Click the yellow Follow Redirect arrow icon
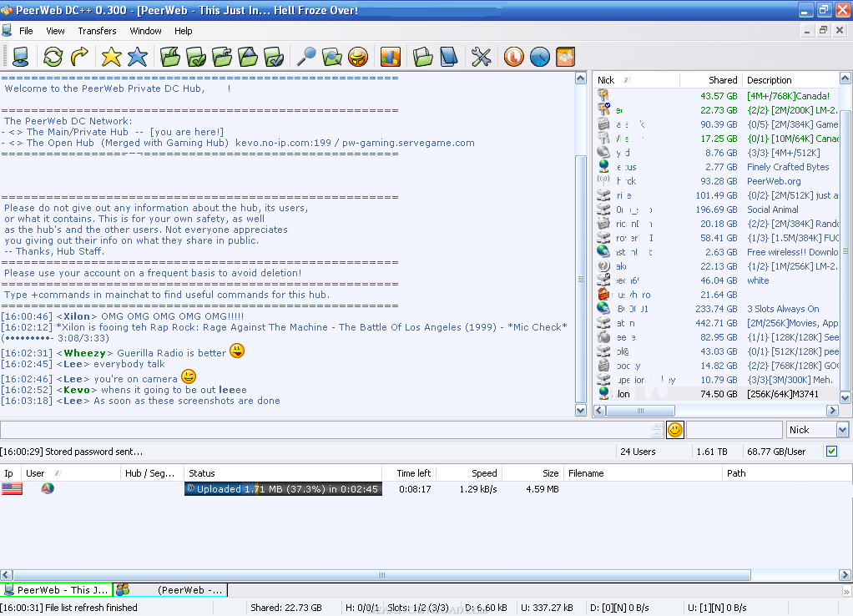853x616 pixels. [79, 57]
